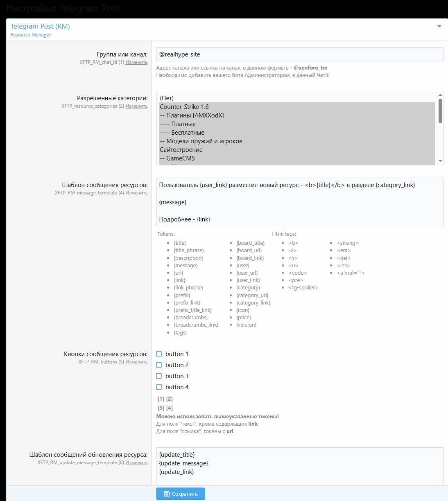This screenshot has height=501, width=448.
Task: Select Counter-Strike 1.6 category
Action: (x=184, y=107)
